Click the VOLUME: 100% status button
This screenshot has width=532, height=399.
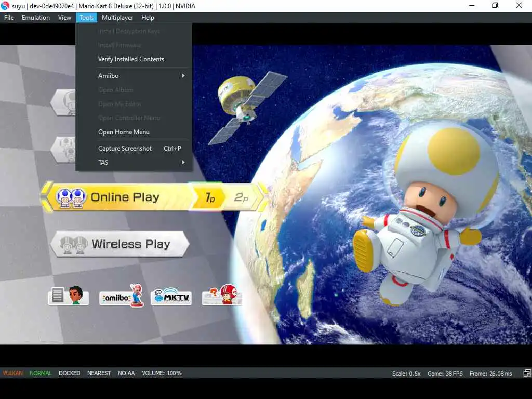(162, 373)
